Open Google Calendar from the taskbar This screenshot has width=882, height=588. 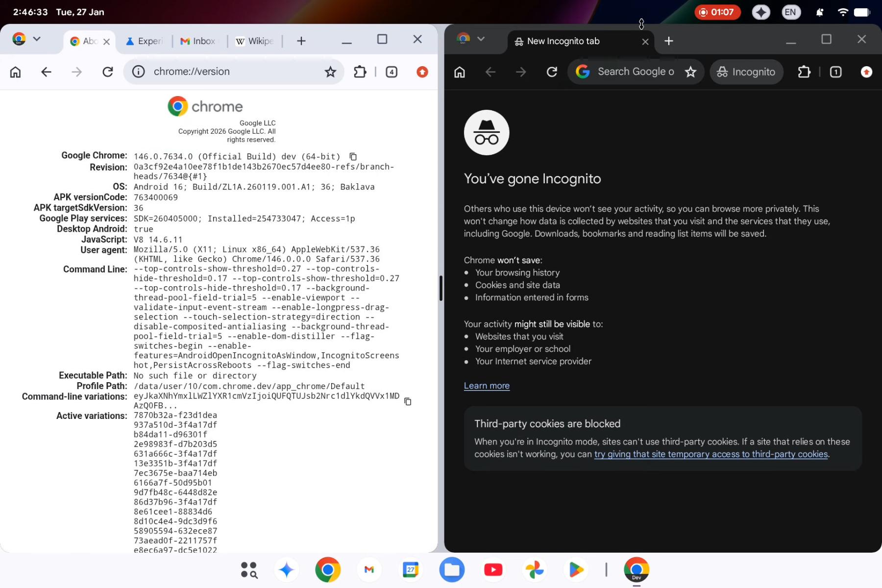411,570
